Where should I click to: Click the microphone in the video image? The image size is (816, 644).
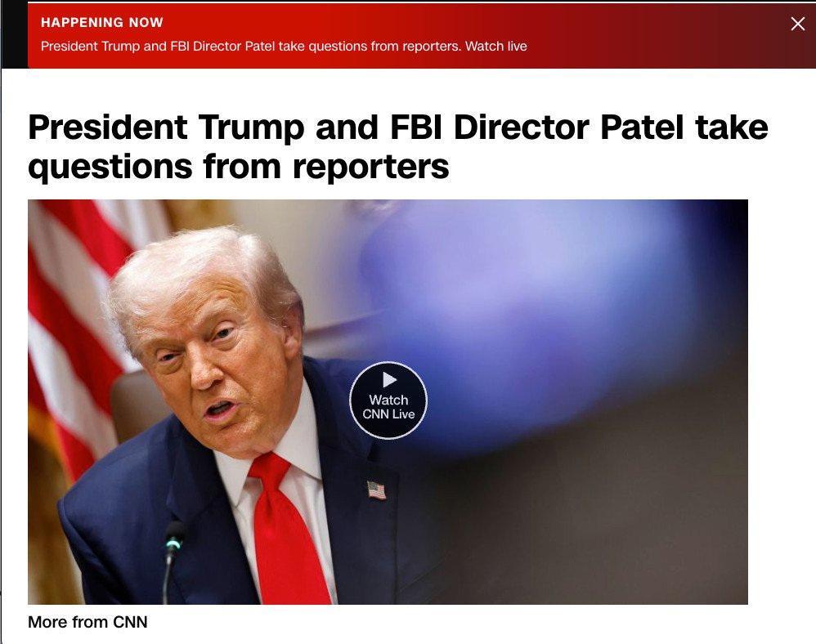pyautogui.click(x=172, y=561)
